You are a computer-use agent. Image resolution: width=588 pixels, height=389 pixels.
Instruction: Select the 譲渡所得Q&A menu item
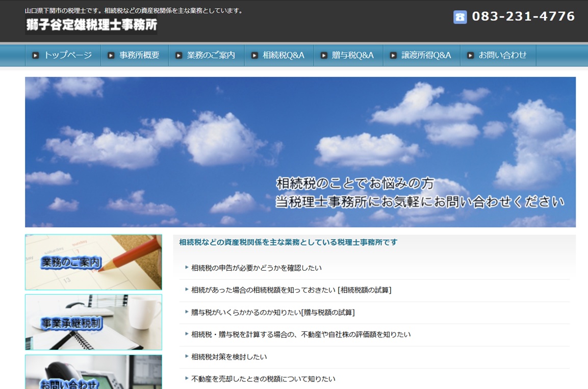click(x=422, y=56)
